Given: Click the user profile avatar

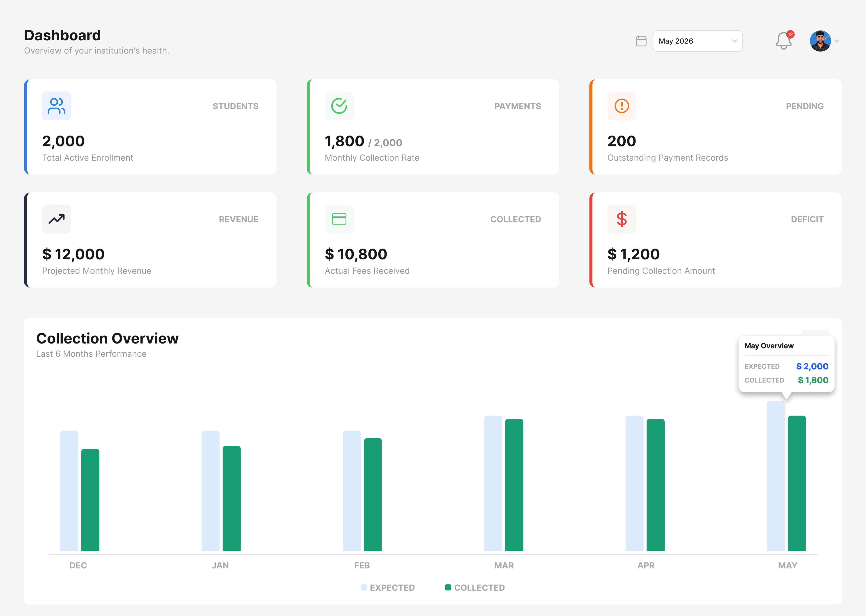Looking at the screenshot, I should coord(820,41).
